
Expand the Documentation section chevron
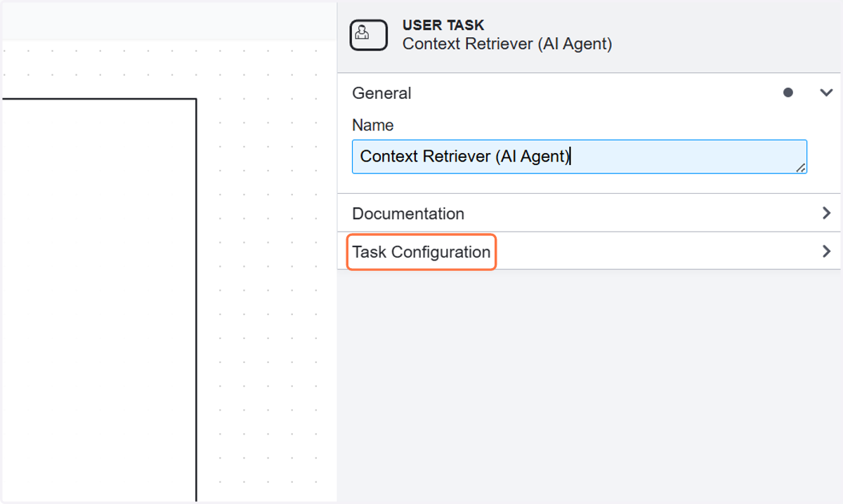[x=826, y=213]
